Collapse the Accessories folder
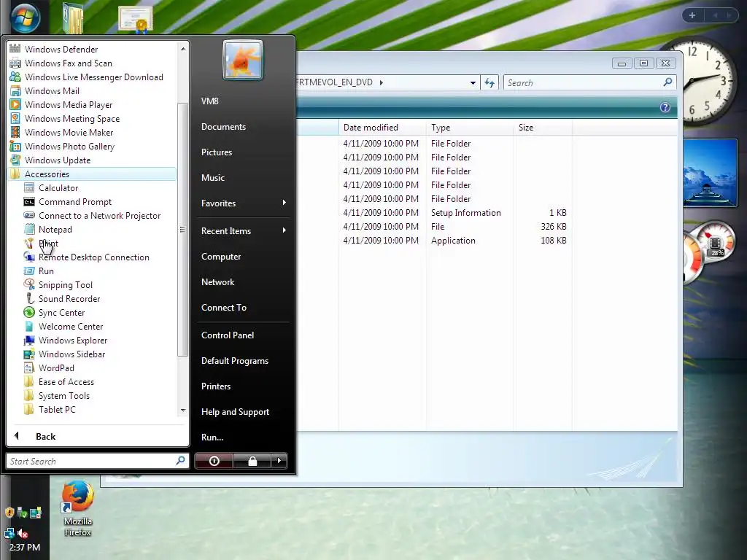The height and width of the screenshot is (560, 747). 92,174
